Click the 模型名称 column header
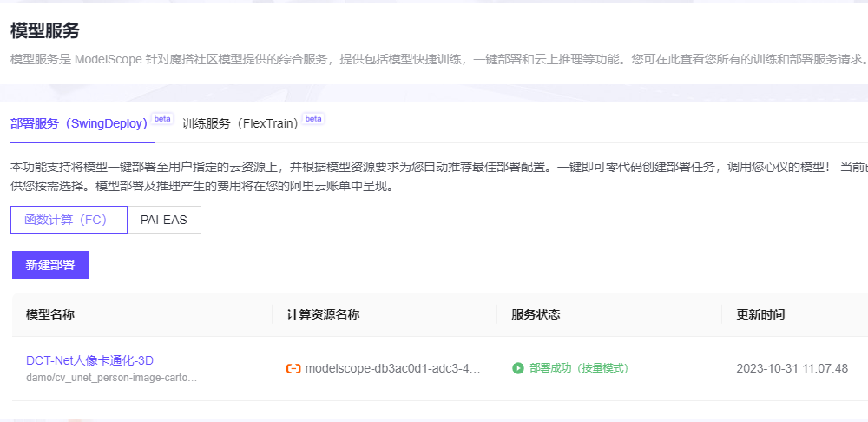The height and width of the screenshot is (422, 868). click(50, 314)
